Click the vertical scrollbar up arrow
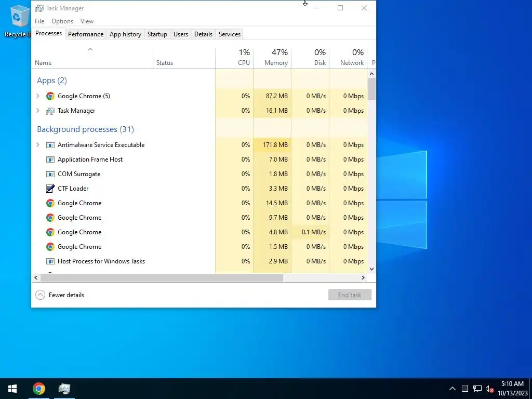The width and height of the screenshot is (532, 399). [371, 74]
